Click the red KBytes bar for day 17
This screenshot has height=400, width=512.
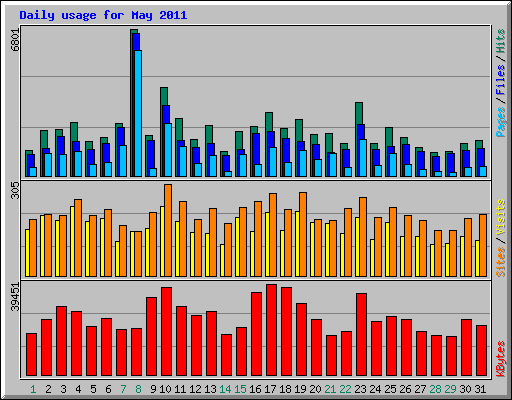[x=271, y=330]
